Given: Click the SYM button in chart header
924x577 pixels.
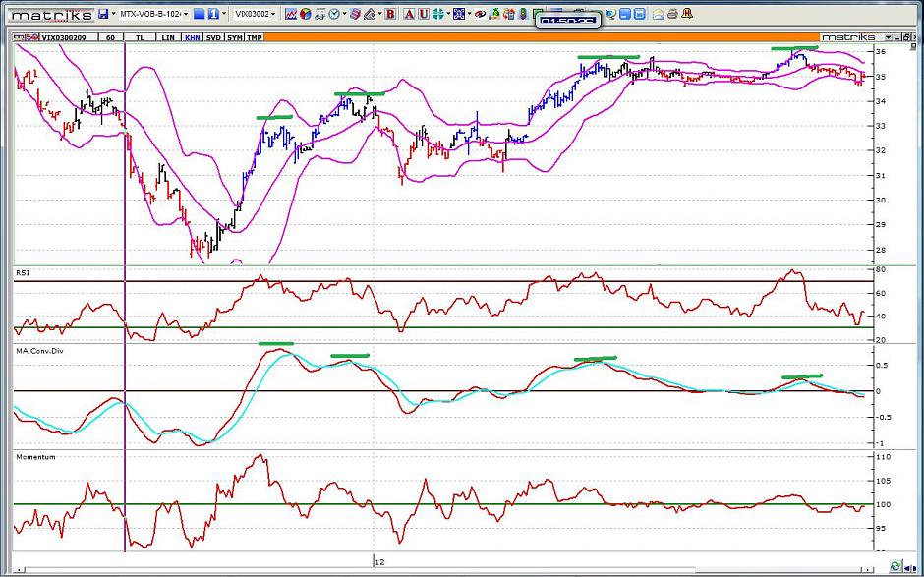Looking at the screenshot, I should pyautogui.click(x=234, y=37).
